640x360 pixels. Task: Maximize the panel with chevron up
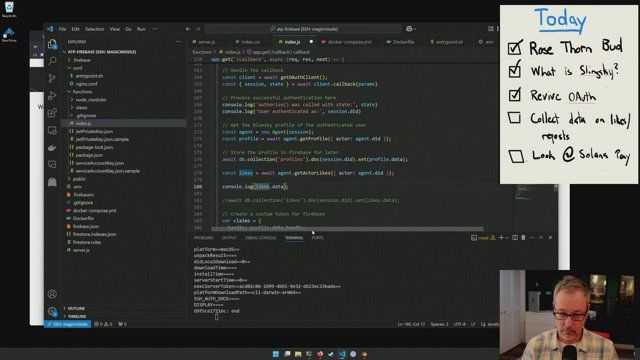point(541,238)
